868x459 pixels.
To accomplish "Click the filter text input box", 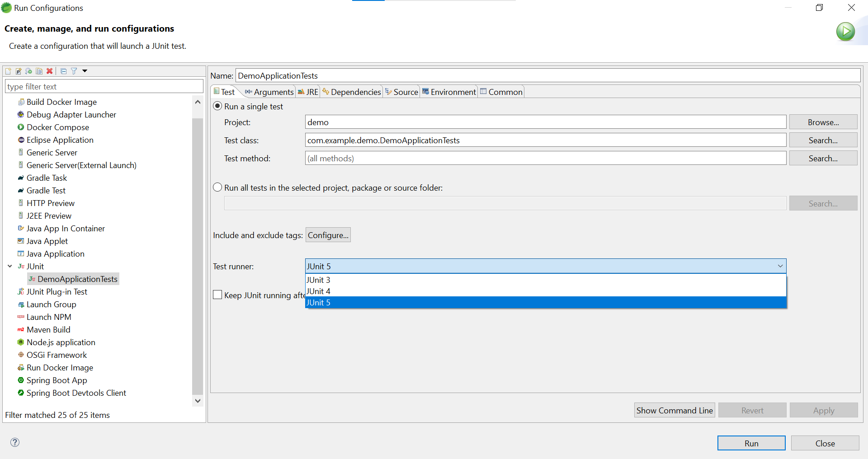I will pos(104,86).
